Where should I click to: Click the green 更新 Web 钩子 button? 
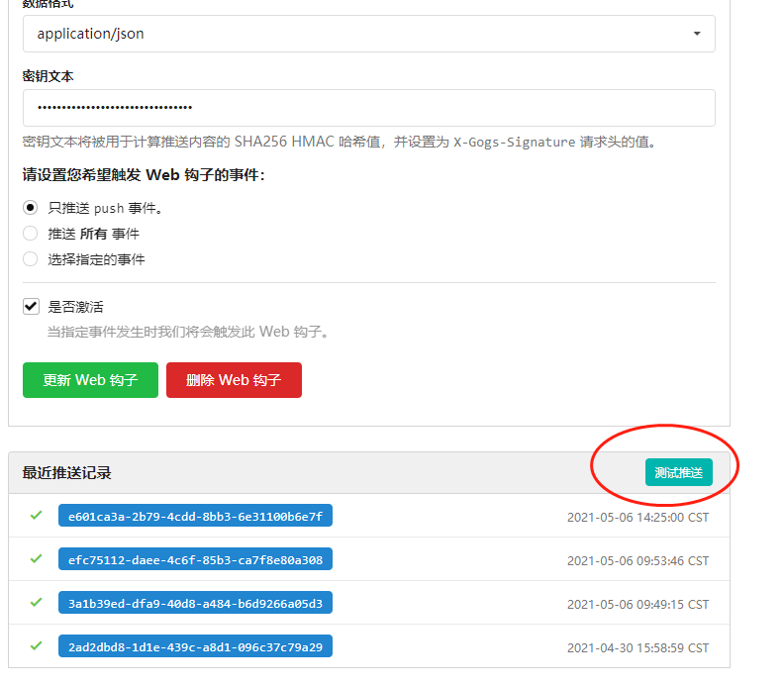(x=90, y=380)
